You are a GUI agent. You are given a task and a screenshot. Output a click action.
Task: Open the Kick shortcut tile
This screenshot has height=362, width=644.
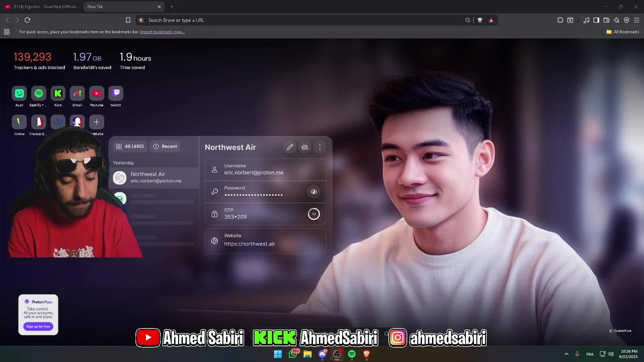point(58,94)
